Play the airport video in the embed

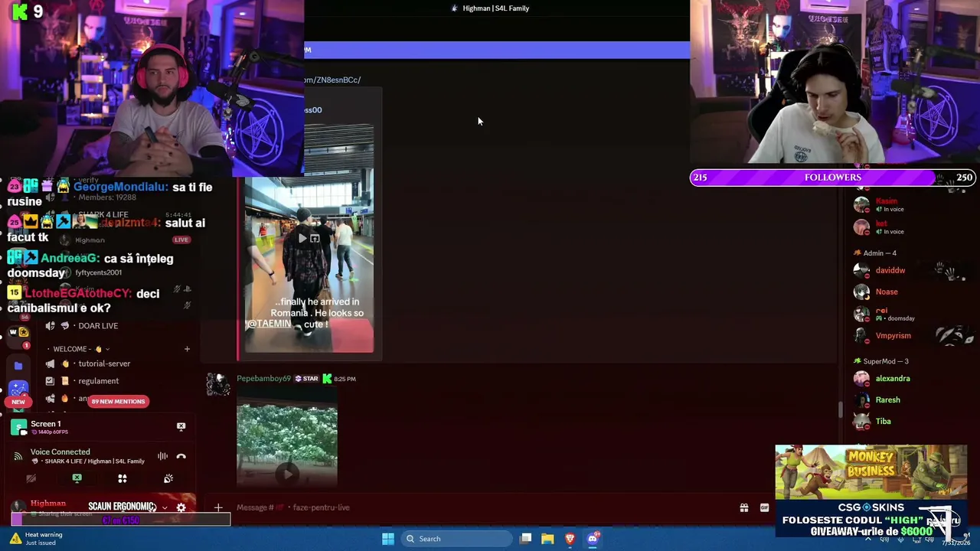(x=302, y=239)
